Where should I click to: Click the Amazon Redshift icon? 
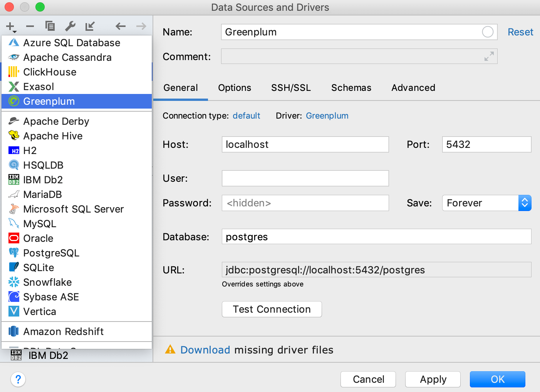point(14,331)
